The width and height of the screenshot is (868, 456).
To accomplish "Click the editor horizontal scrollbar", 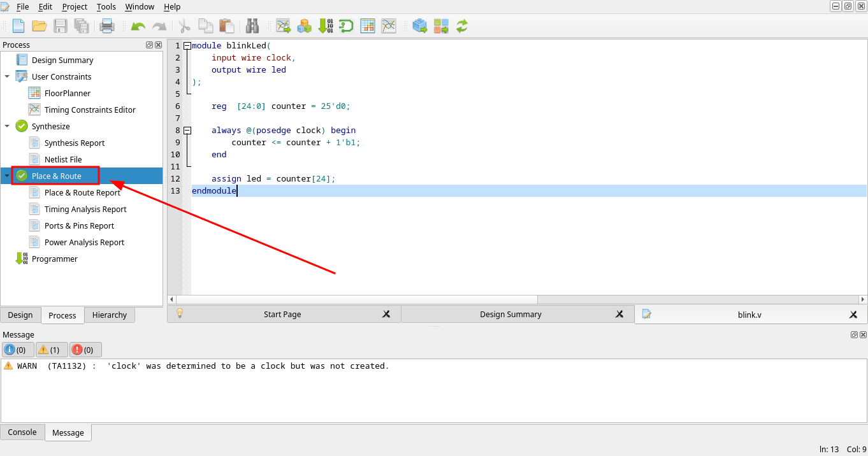I will 517,299.
